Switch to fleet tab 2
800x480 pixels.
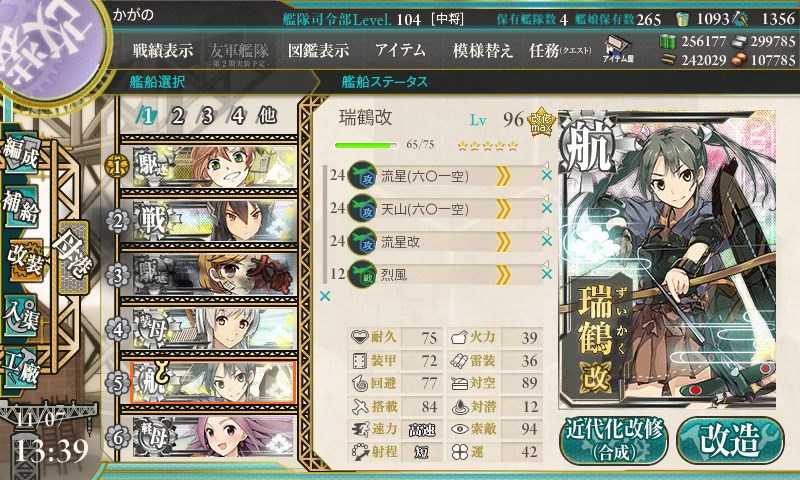pos(177,116)
